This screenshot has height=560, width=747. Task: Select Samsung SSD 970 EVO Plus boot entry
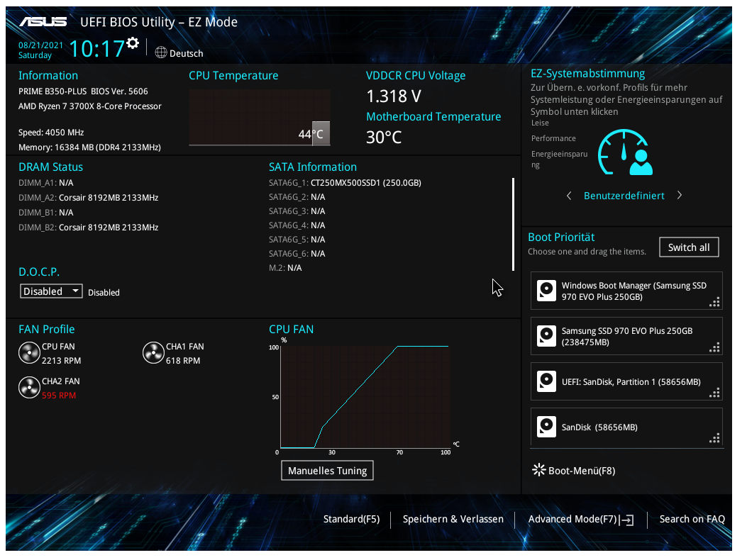pyautogui.click(x=626, y=336)
